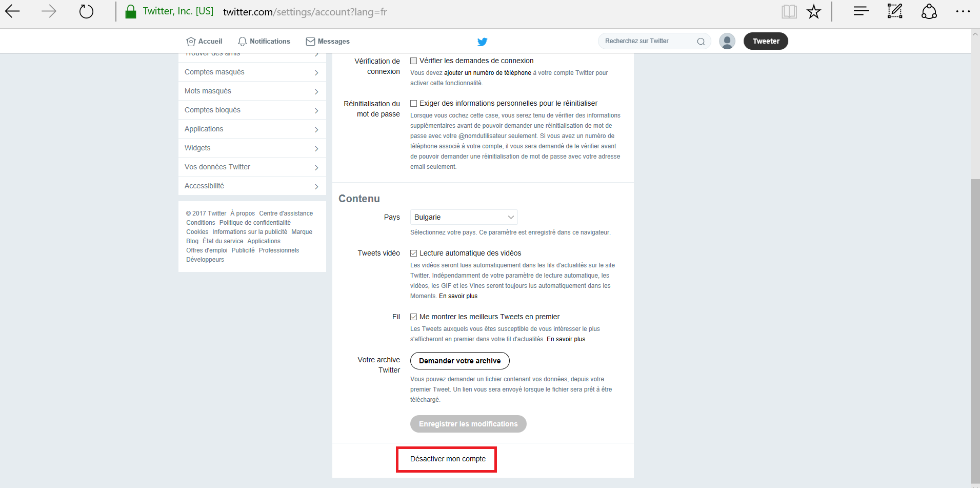Click chevron next to Widgets
This screenshot has width=980, height=488.
(316, 149)
